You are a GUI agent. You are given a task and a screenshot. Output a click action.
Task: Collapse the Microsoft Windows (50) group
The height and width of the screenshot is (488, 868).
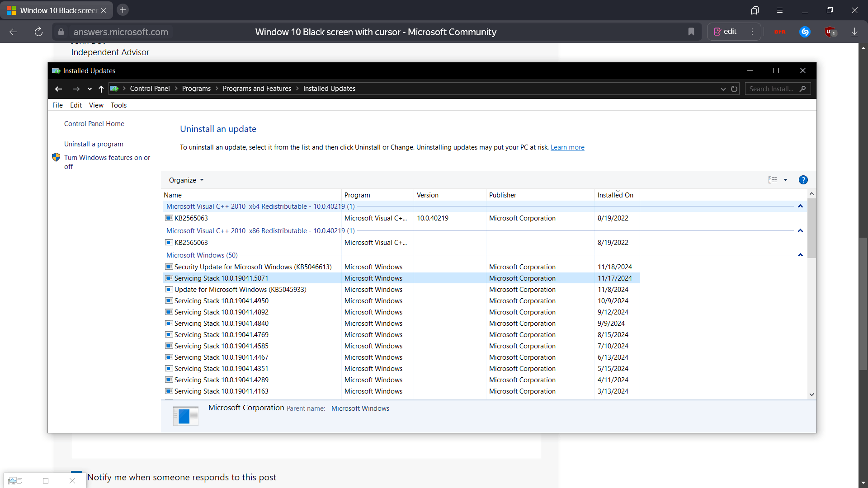800,255
